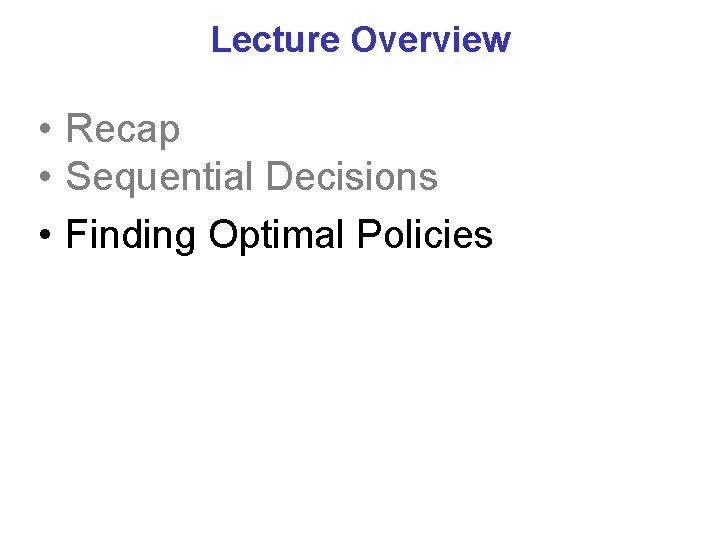Select the word 'Overview' in the title
The width and height of the screenshot is (720, 540).
pos(431,39)
